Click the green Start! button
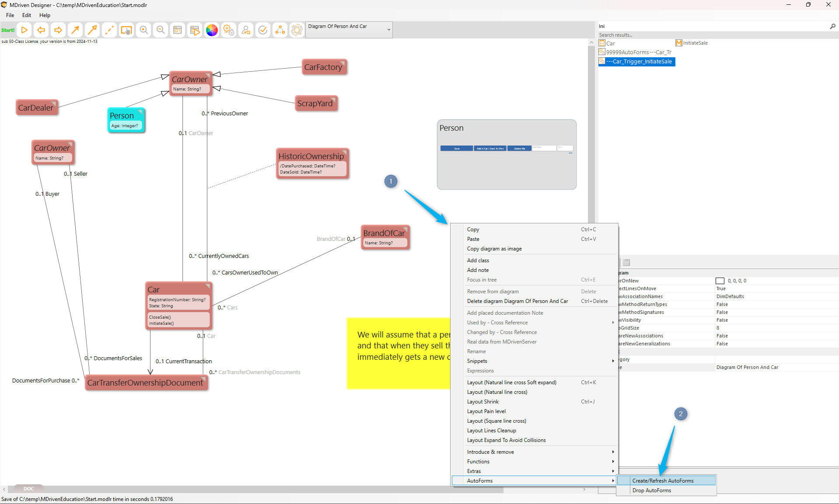Image resolution: width=839 pixels, height=504 pixels. (8, 30)
